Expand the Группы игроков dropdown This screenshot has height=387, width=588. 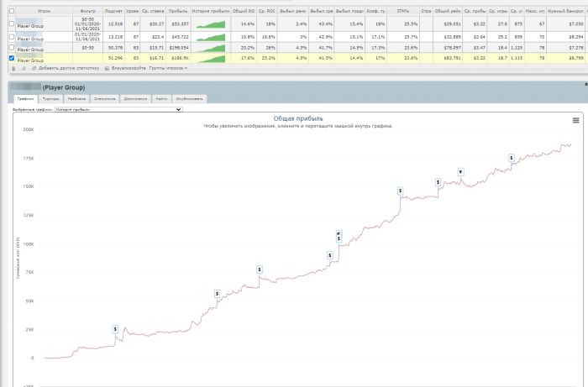coord(168,67)
